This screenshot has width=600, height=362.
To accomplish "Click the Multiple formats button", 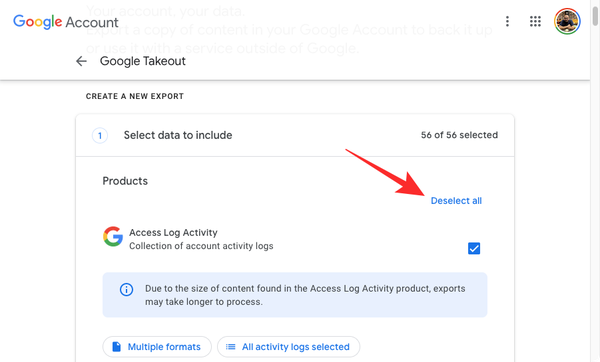I will 157,347.
